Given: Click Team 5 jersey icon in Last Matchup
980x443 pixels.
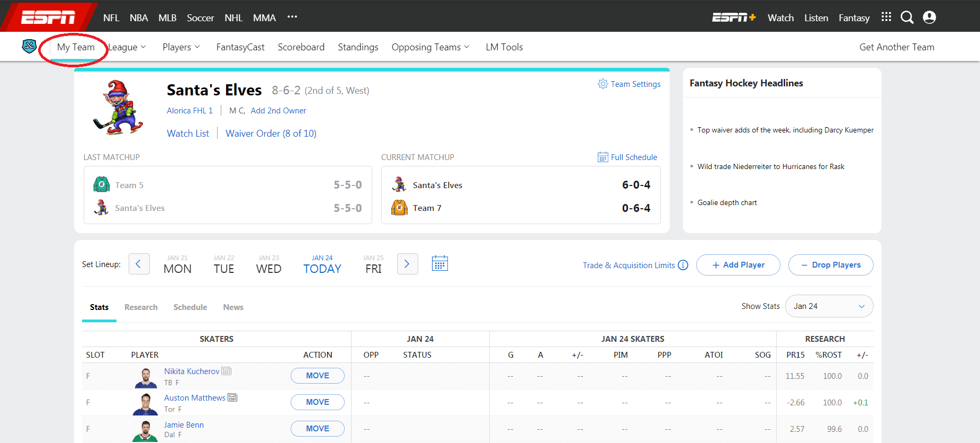Looking at the screenshot, I should tap(102, 184).
